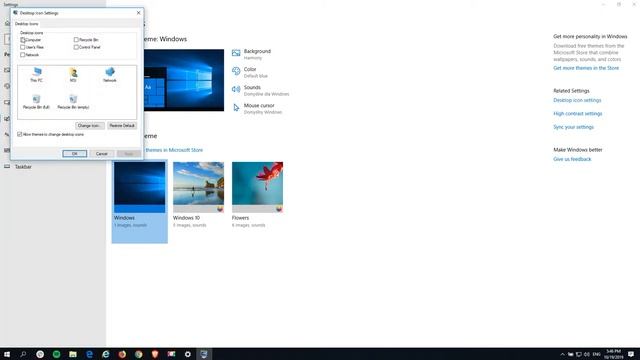Launch Microsoft Edge from the taskbar
The width and height of the screenshot is (640, 360).
coord(89,354)
